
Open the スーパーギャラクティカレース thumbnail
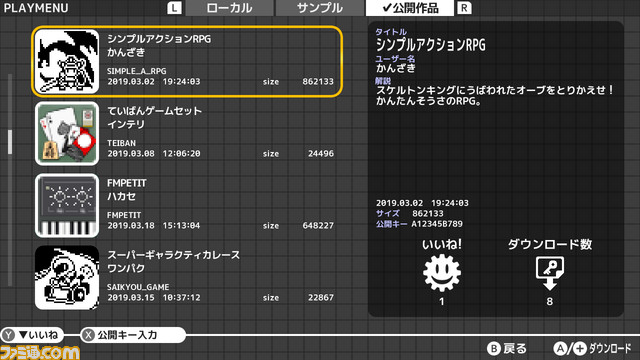[67, 278]
